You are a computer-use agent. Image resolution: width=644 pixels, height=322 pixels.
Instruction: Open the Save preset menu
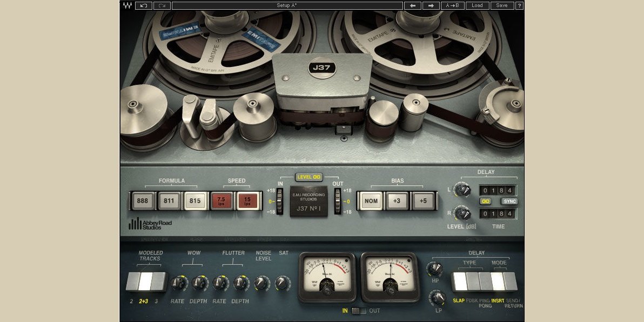click(x=502, y=5)
